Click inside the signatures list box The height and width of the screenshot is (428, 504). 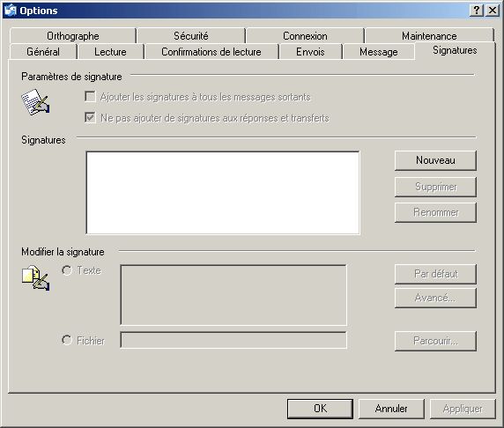coord(223,193)
